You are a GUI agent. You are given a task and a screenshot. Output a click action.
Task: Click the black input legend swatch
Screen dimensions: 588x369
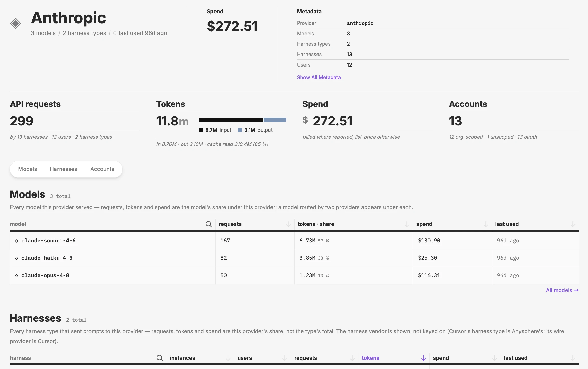[201, 130]
